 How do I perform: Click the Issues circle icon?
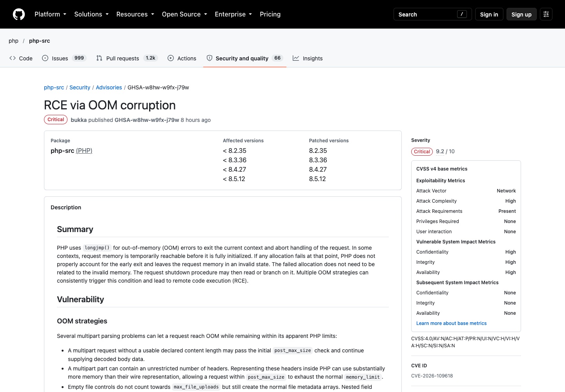tap(45, 58)
